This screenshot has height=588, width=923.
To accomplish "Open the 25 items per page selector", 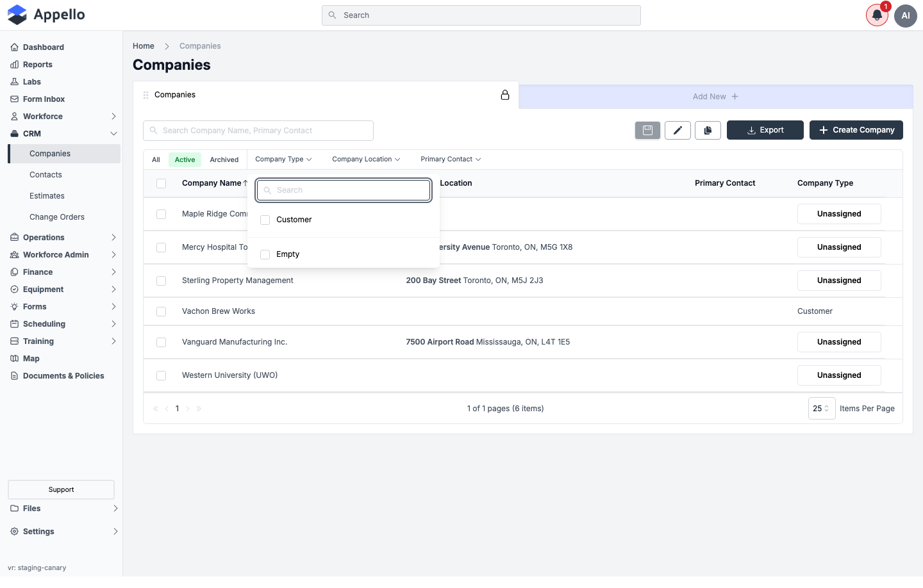I will click(822, 409).
